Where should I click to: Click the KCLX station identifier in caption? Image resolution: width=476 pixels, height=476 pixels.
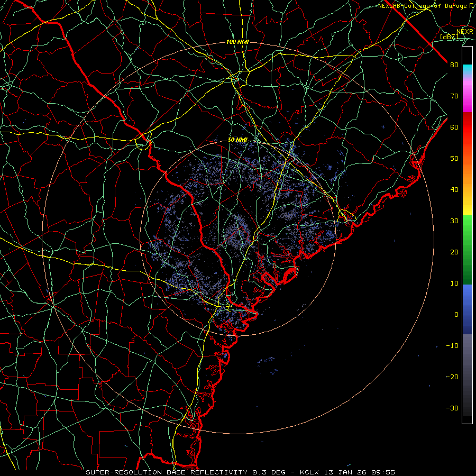coord(309,472)
